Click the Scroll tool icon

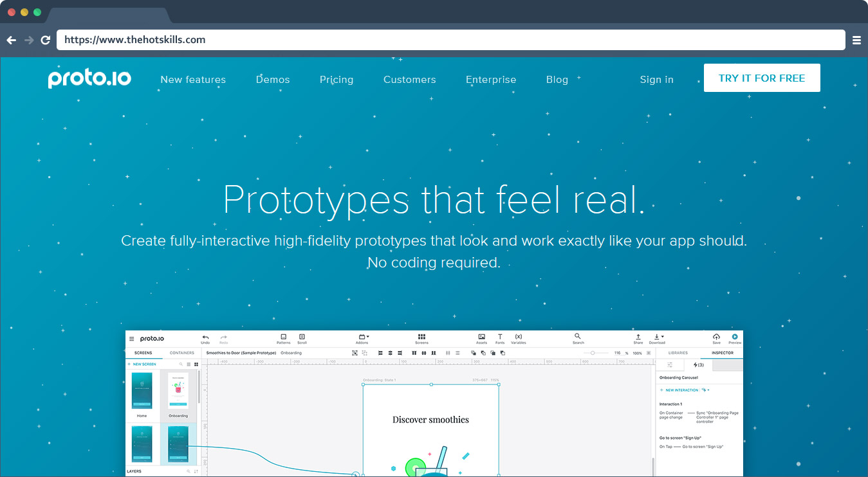coord(302,337)
